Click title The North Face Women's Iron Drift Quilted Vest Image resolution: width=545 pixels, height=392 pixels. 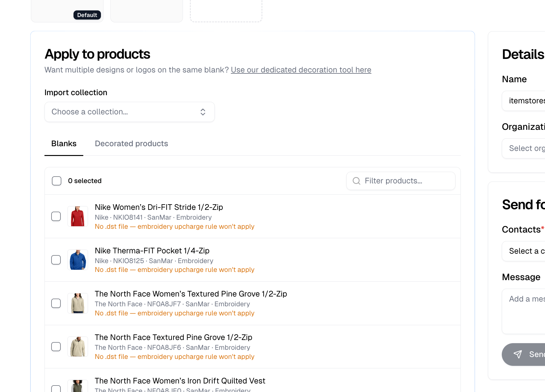point(180,381)
